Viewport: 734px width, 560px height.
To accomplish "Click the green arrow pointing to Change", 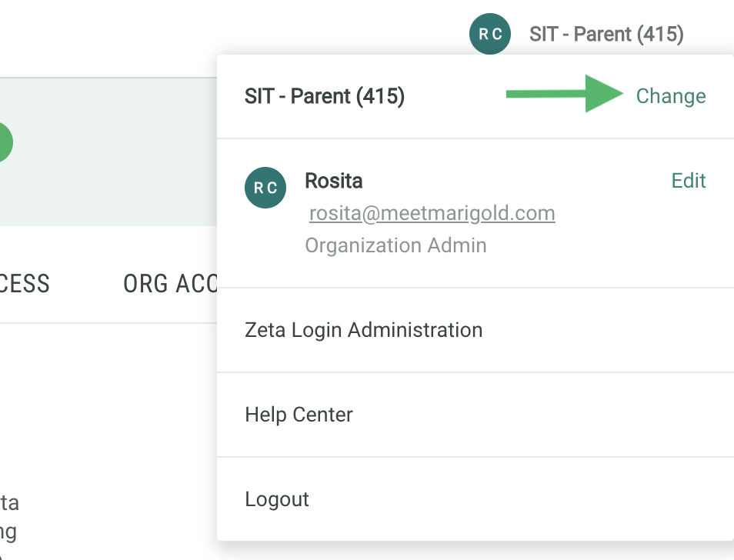I will [564, 94].
